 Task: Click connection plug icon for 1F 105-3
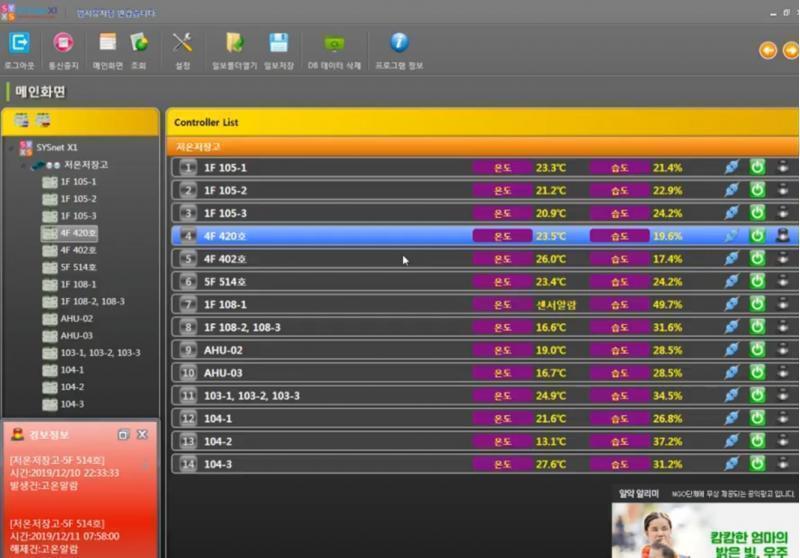732,213
